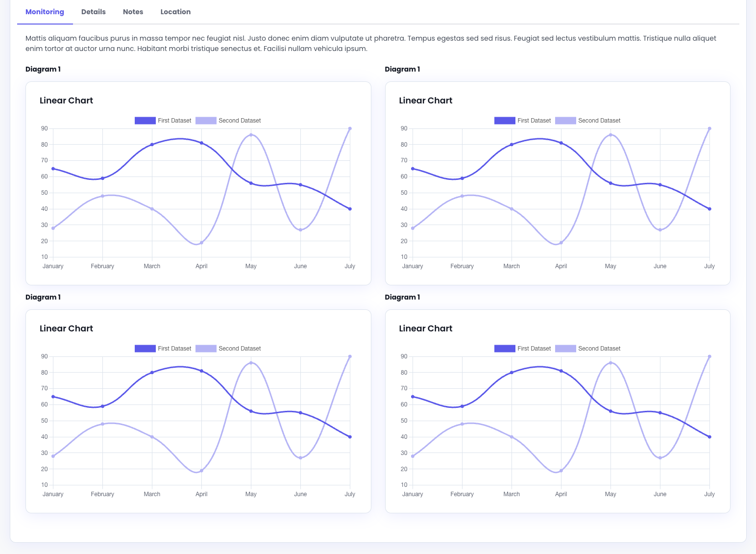The image size is (756, 554).
Task: Click the 'April' axis label in top-left chart
Action: point(201,266)
